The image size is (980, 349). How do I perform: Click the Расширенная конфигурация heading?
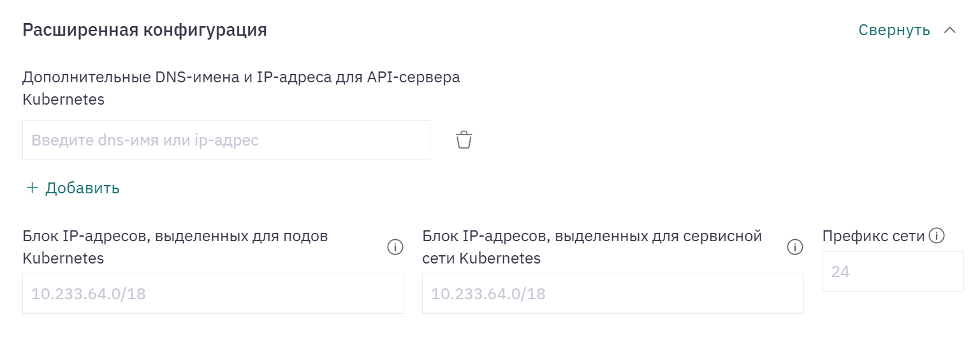click(145, 30)
